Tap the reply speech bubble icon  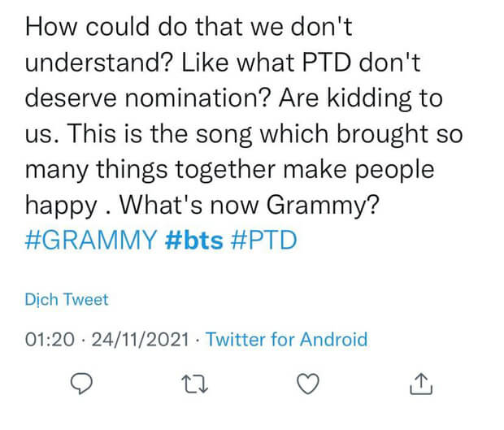point(81,384)
